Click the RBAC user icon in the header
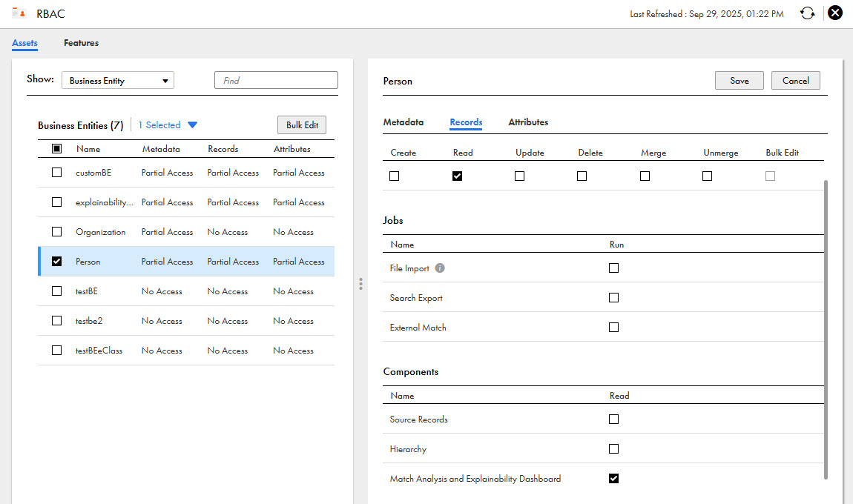This screenshot has width=853, height=504. [x=19, y=13]
